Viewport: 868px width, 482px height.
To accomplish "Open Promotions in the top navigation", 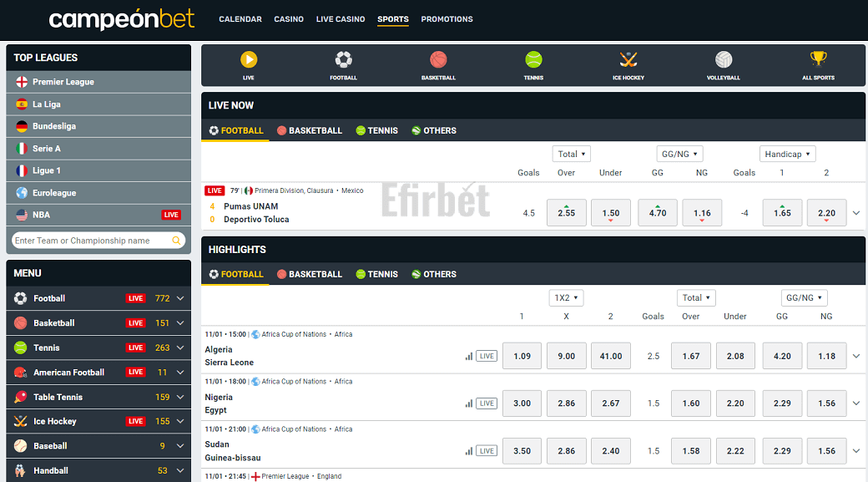I will pyautogui.click(x=447, y=19).
